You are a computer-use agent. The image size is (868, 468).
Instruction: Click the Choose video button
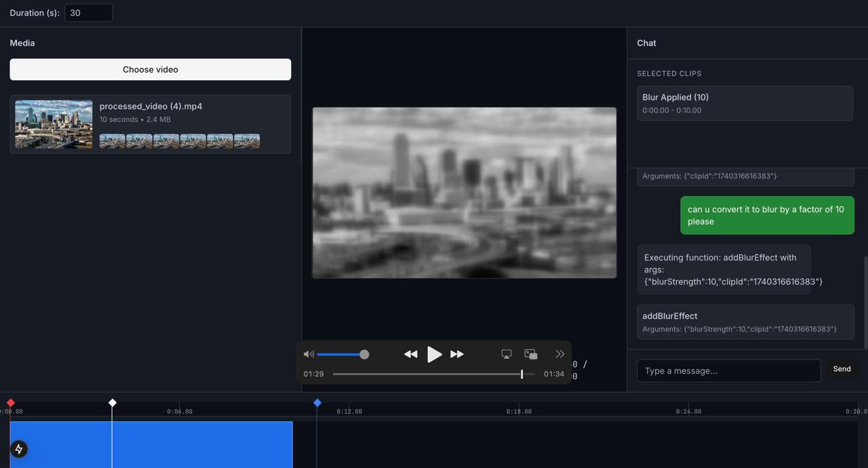point(151,69)
